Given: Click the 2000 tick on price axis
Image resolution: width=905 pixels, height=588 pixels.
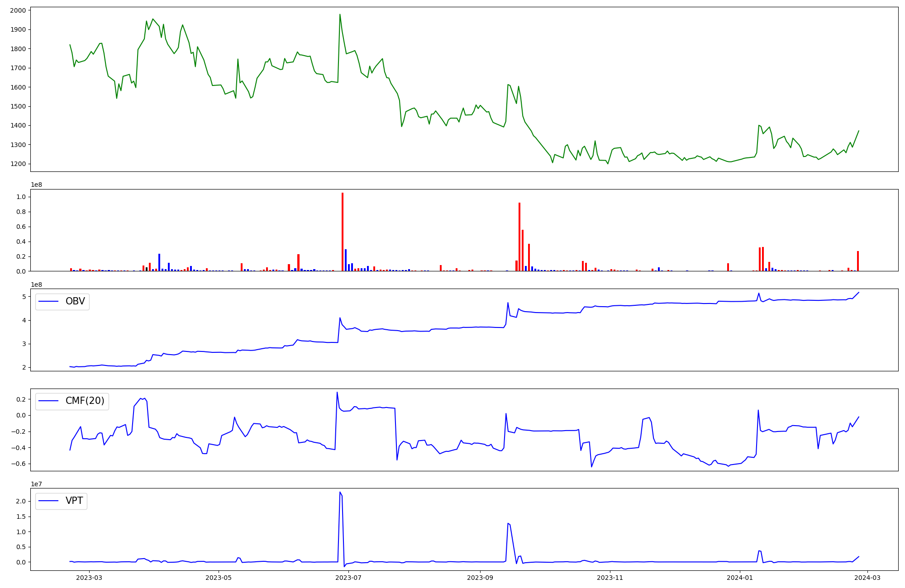Looking at the screenshot, I should [x=18, y=10].
